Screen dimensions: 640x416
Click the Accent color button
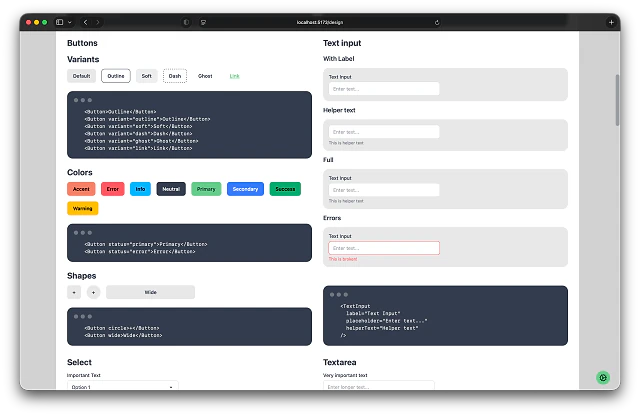81,189
